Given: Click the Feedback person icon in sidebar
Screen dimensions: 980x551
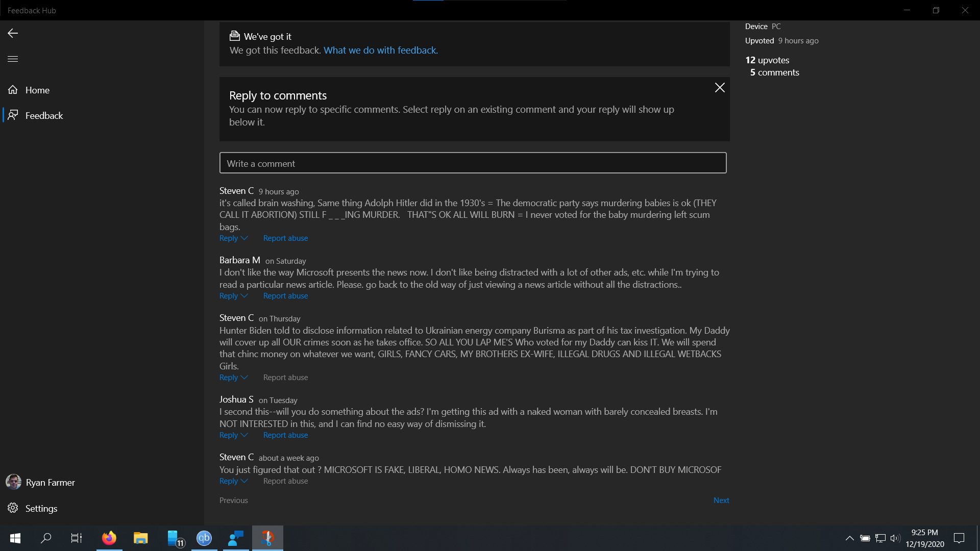Looking at the screenshot, I should click(13, 115).
